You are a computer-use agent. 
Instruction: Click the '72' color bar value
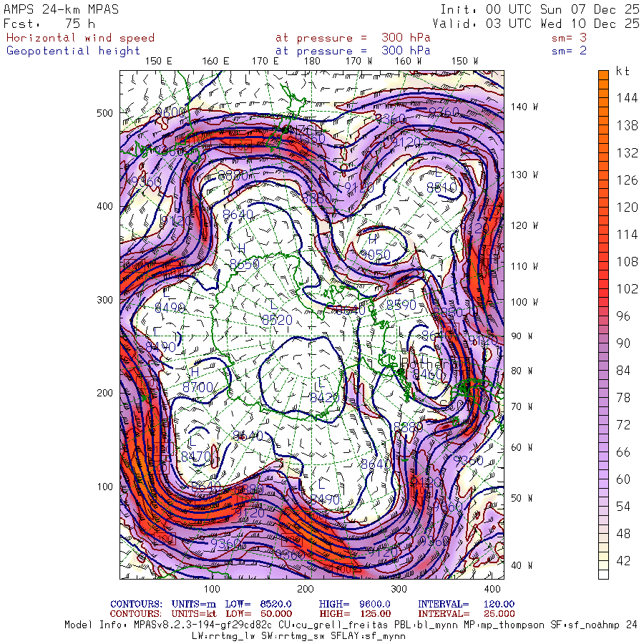coord(623,425)
